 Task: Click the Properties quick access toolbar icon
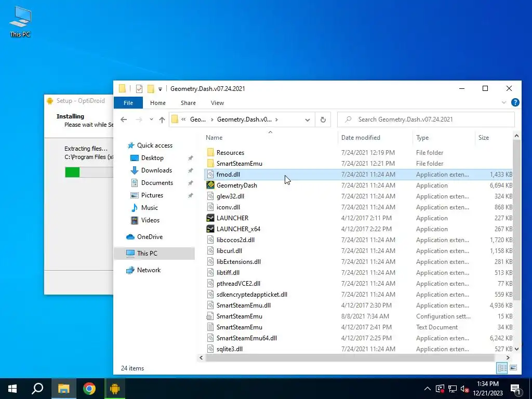[x=139, y=88]
